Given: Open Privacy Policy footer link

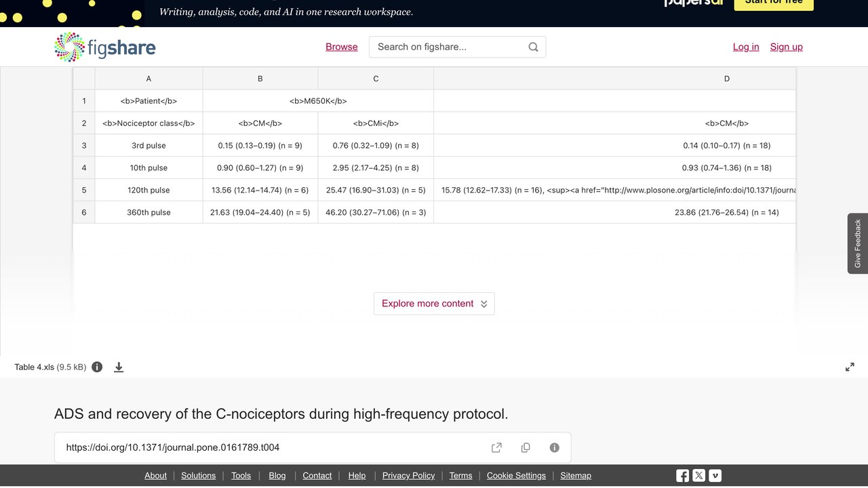Looking at the screenshot, I should click(408, 476).
